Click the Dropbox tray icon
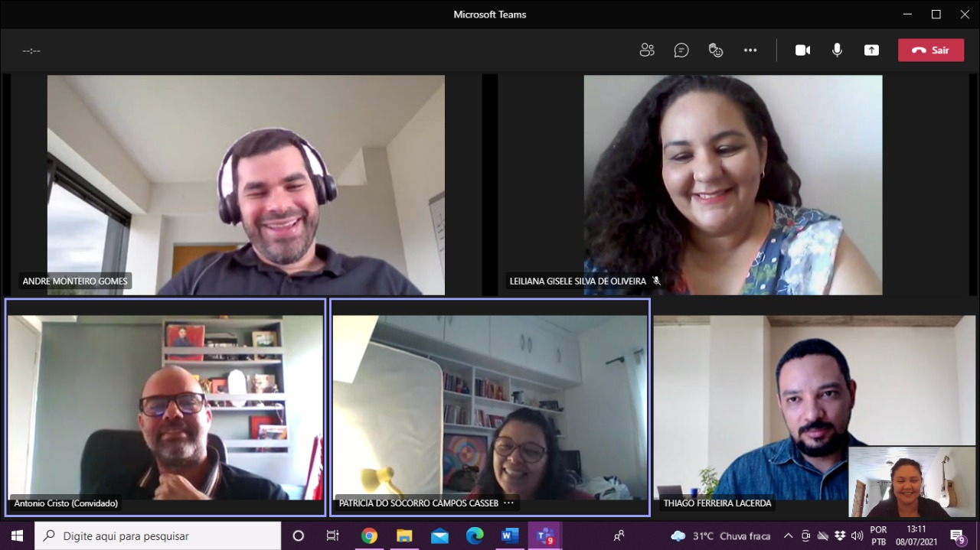The height and width of the screenshot is (550, 980). (841, 535)
